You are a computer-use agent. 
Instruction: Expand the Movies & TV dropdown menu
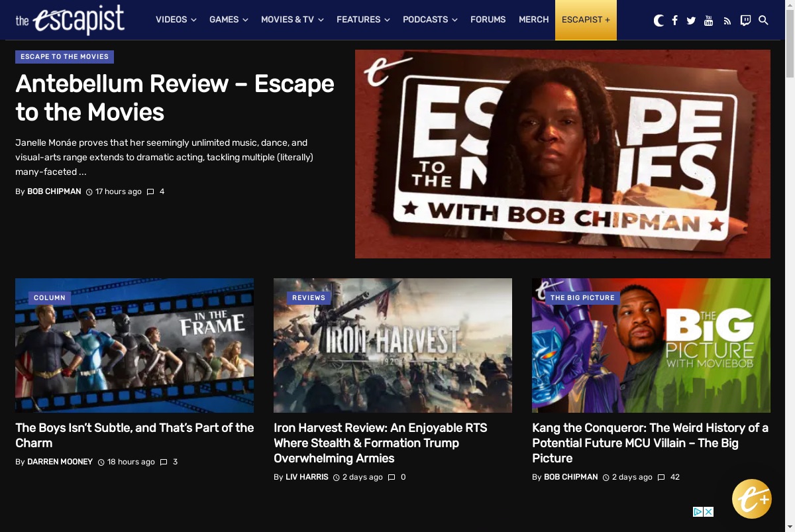pyautogui.click(x=292, y=20)
